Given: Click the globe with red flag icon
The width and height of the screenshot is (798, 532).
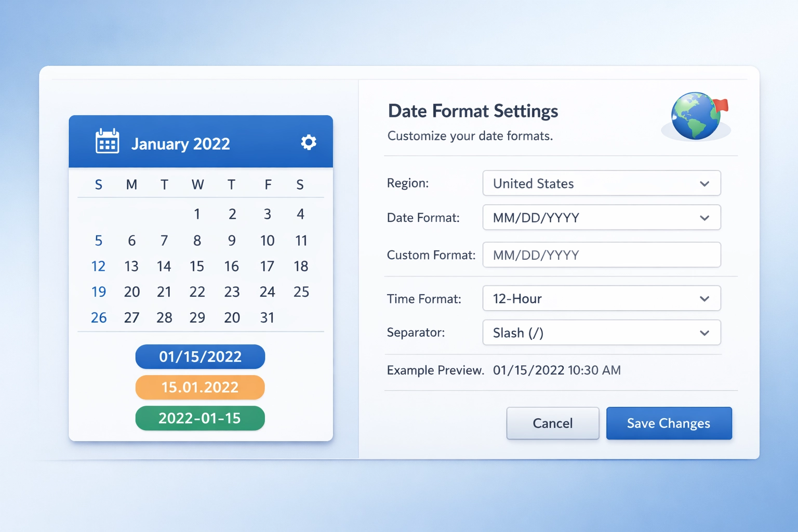Looking at the screenshot, I should 696,115.
